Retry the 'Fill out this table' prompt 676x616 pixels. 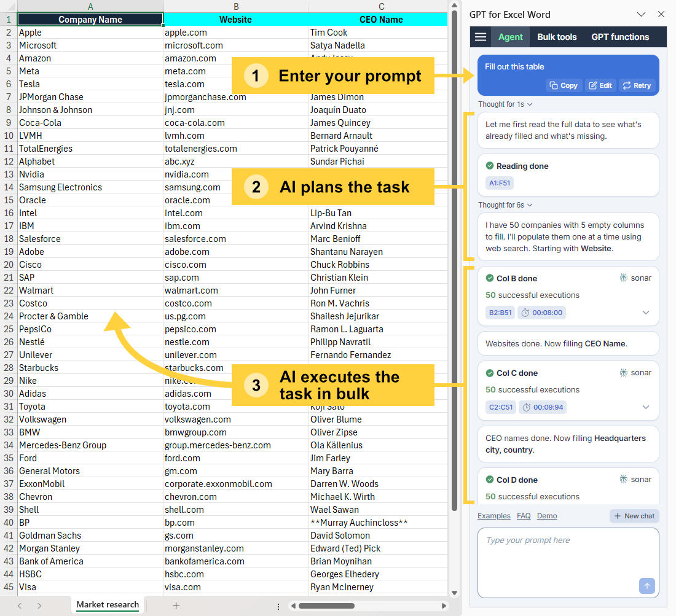tap(637, 85)
